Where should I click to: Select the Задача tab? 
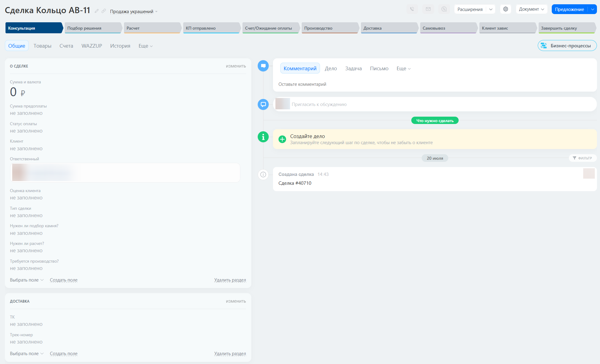click(x=353, y=68)
